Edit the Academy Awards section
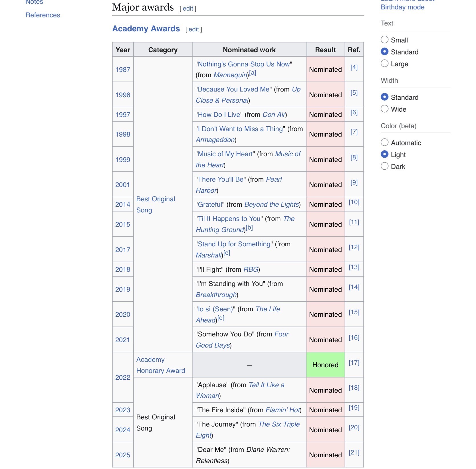Viewport: 476px width, 469px height. (x=194, y=29)
